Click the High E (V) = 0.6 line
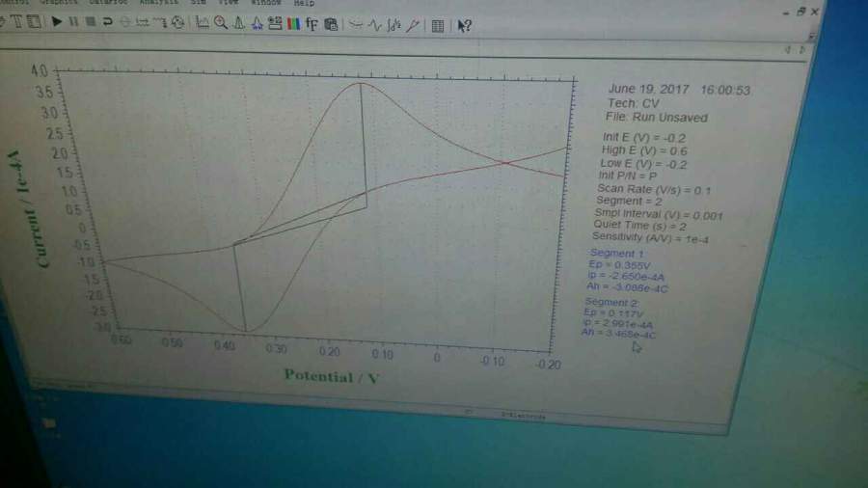Viewport: 868px width, 488px height. [644, 150]
